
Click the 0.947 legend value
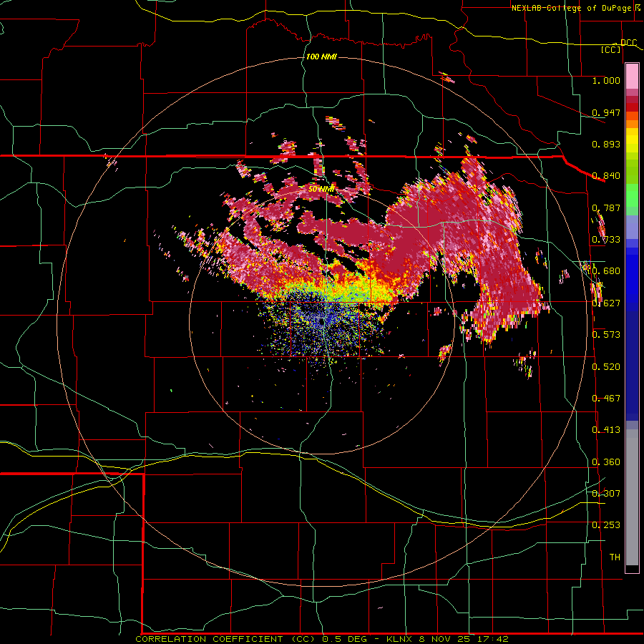pyautogui.click(x=606, y=112)
